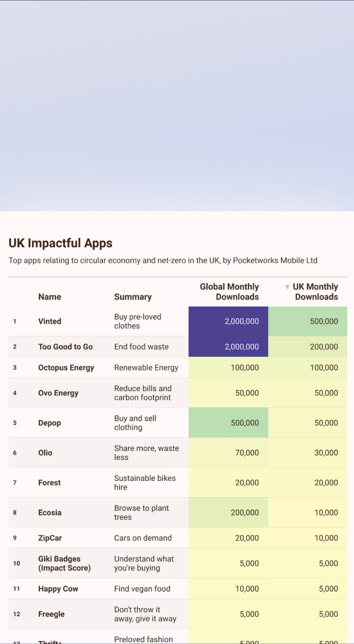Click the dark purple 2,000,000 downloads cell
This screenshot has width=354, height=644.
228,321
